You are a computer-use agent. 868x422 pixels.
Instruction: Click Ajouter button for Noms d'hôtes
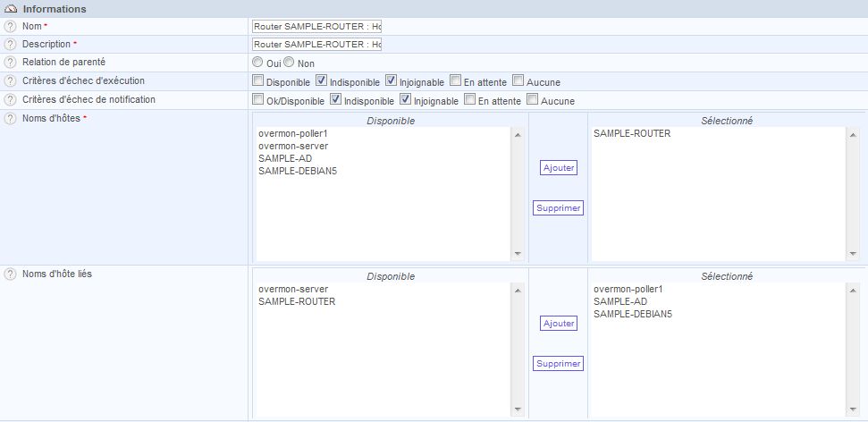pyautogui.click(x=559, y=168)
